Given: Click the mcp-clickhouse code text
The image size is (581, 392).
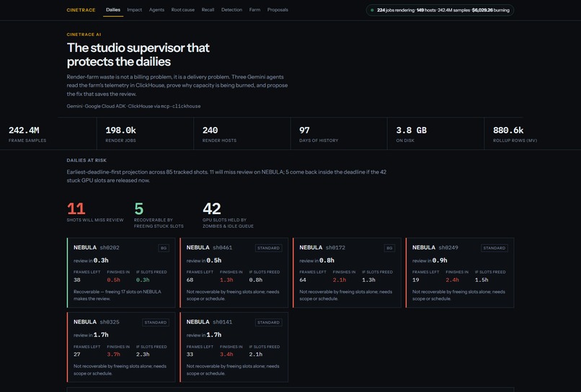Looking at the screenshot, I should pyautogui.click(x=181, y=107).
